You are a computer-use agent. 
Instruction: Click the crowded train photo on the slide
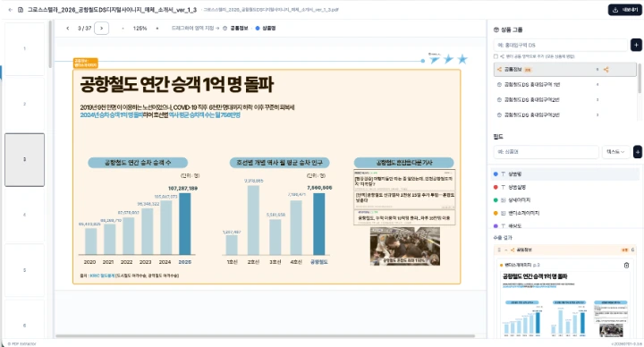pyautogui.click(x=404, y=246)
